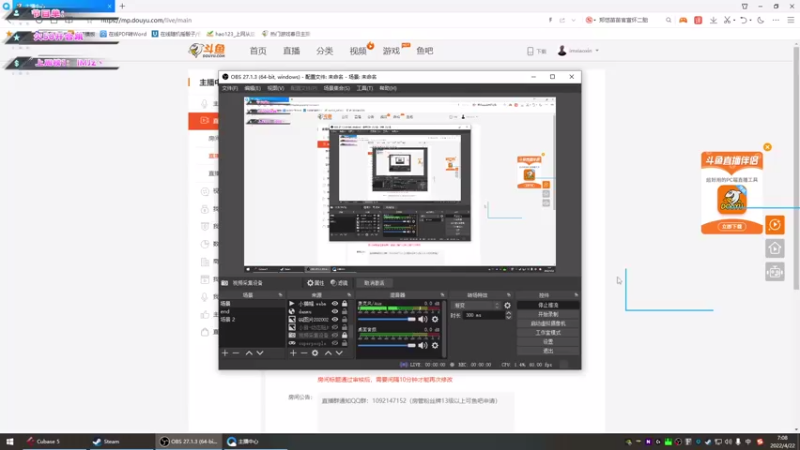Click the transition duration 300 ms field
The height and width of the screenshot is (450, 800).
point(483,316)
